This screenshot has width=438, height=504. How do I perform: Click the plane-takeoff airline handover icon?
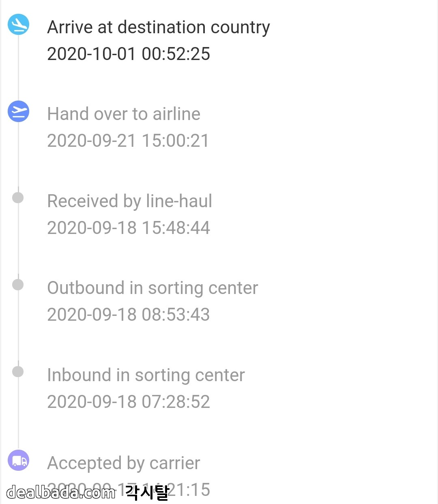[18, 111]
